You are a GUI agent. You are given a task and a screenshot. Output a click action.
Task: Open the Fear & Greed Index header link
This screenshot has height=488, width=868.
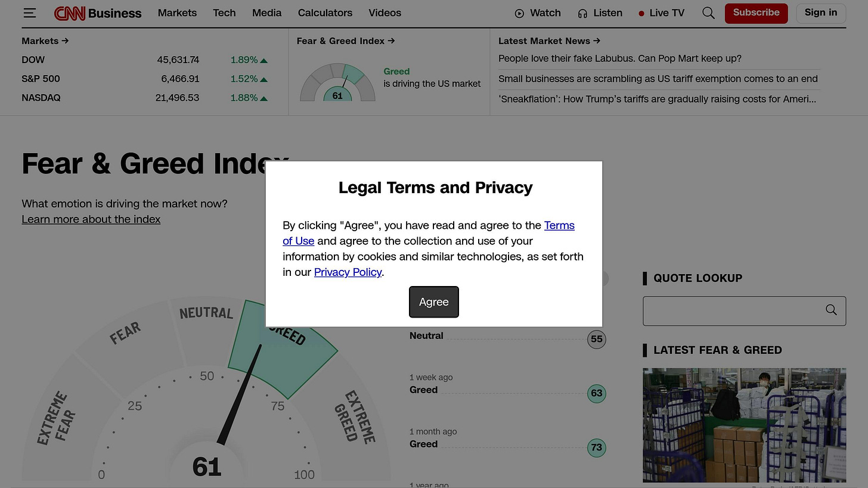tap(346, 41)
